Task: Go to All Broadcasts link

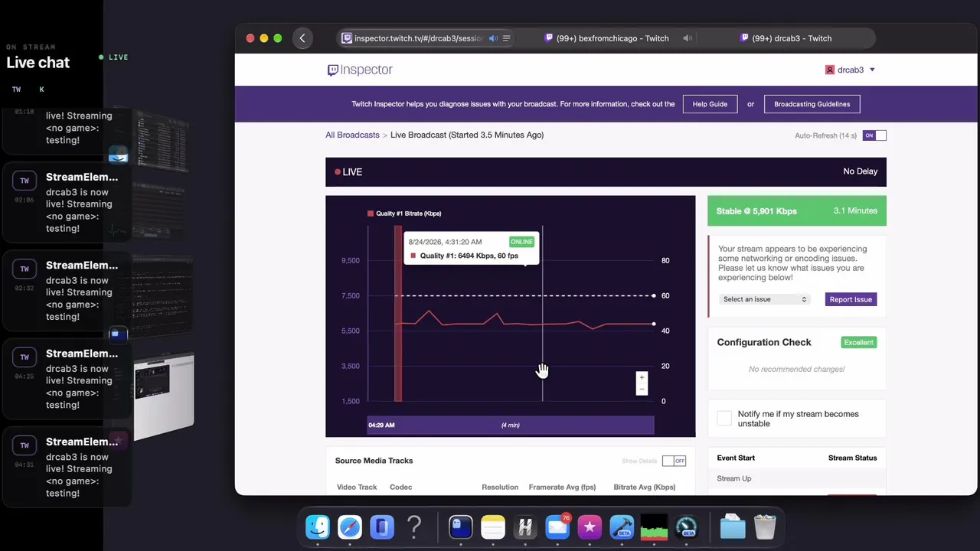Action: (x=352, y=135)
